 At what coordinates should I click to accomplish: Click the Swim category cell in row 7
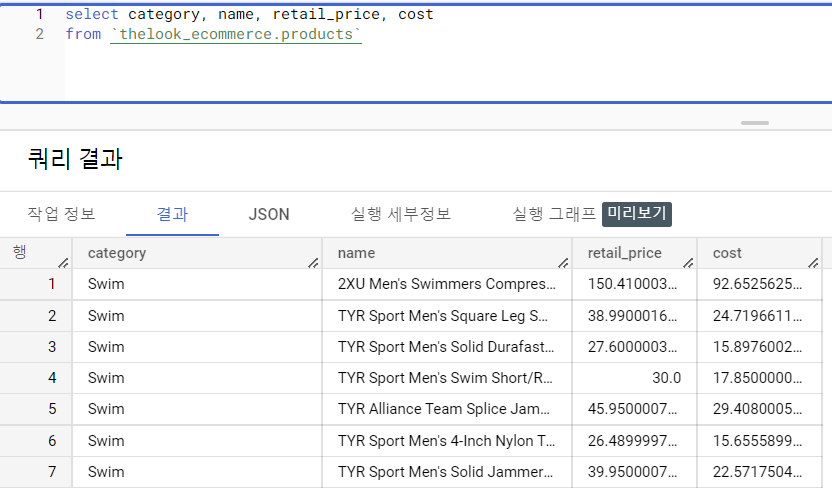pos(197,472)
